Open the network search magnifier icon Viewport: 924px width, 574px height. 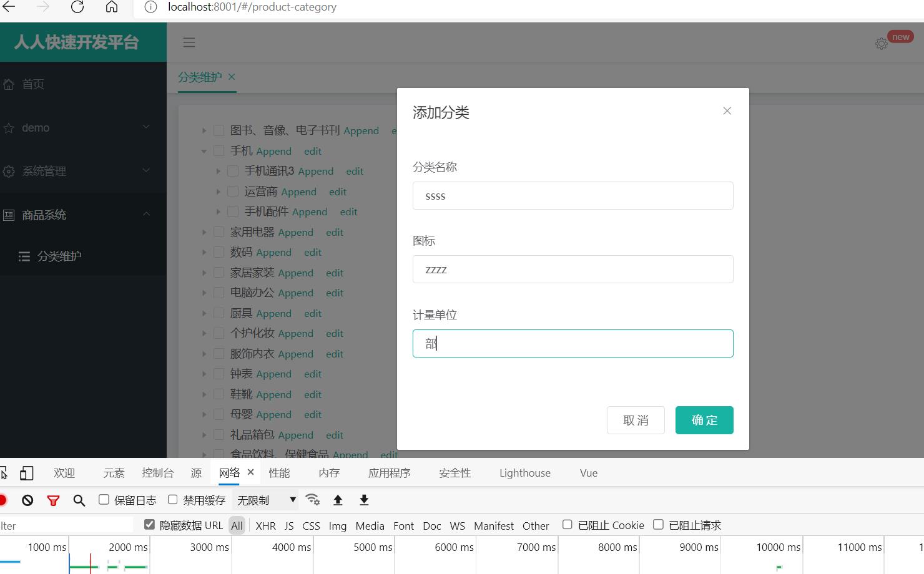click(79, 500)
